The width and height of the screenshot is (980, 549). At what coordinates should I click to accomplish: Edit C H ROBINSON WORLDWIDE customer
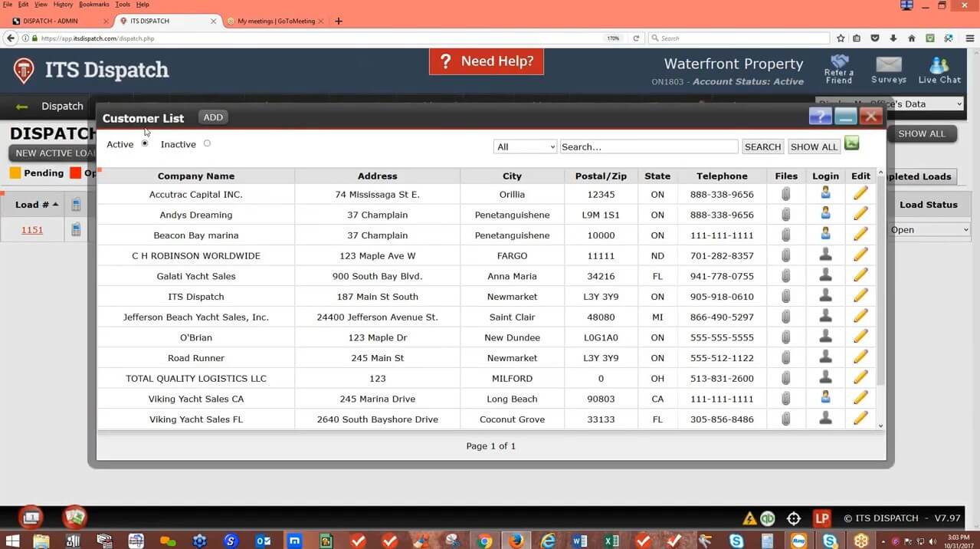tap(860, 255)
